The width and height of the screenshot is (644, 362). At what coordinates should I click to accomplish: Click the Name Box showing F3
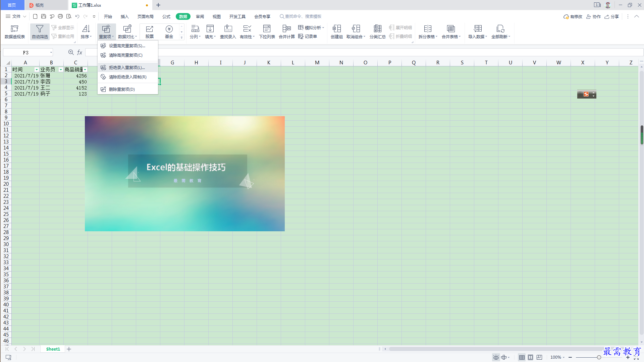tap(28, 52)
